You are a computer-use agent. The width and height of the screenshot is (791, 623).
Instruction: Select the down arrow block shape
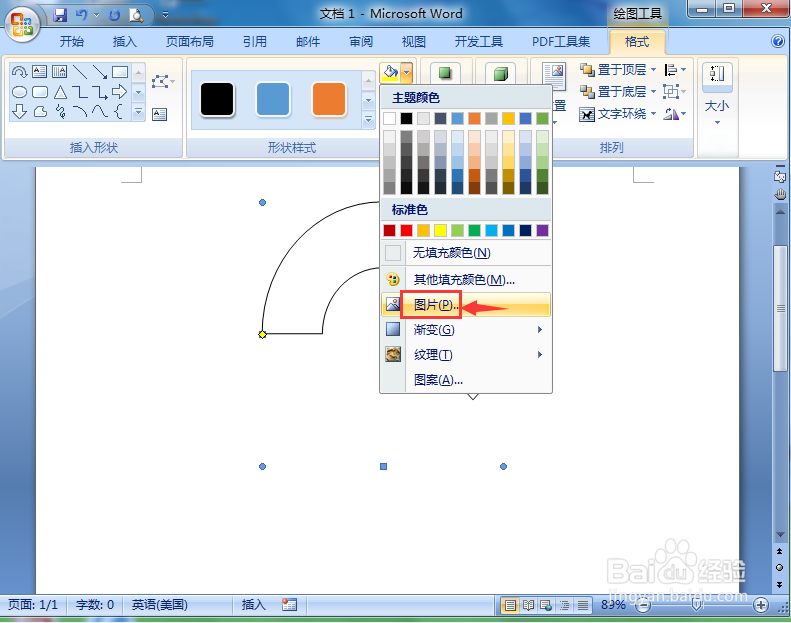(x=19, y=111)
